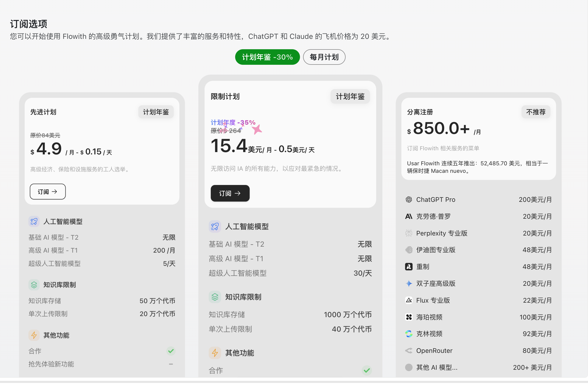Click the 30/天 value for 超级人工智能模型
The height and width of the screenshot is (385, 588).
click(x=363, y=273)
